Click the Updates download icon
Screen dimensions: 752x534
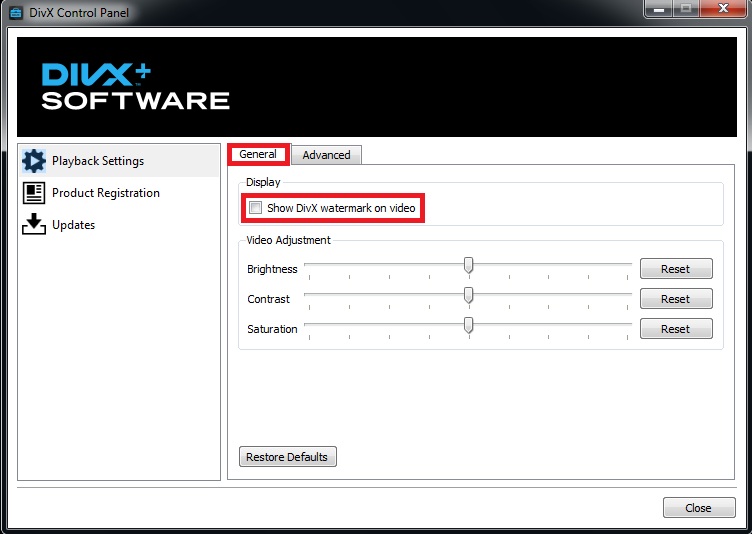(34, 224)
